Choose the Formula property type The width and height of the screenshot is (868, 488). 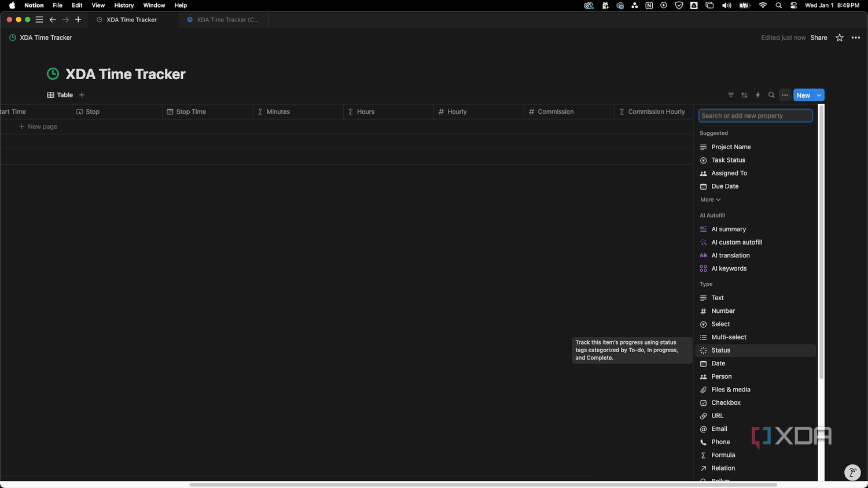755,455
